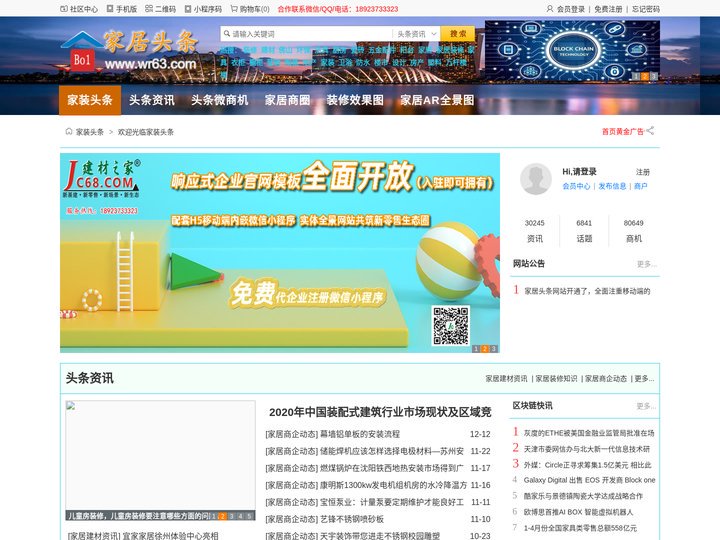Click the orange 搜索 search button
This screenshot has width=720, height=540.
pos(457,34)
